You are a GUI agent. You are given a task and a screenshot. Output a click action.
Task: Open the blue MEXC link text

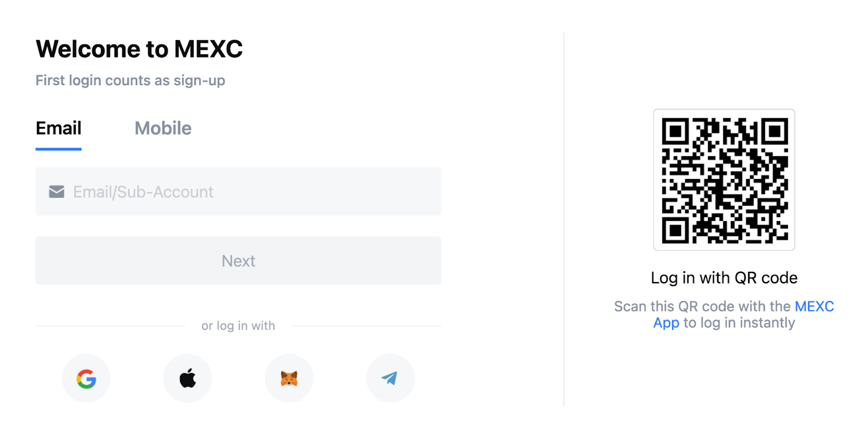coord(814,306)
